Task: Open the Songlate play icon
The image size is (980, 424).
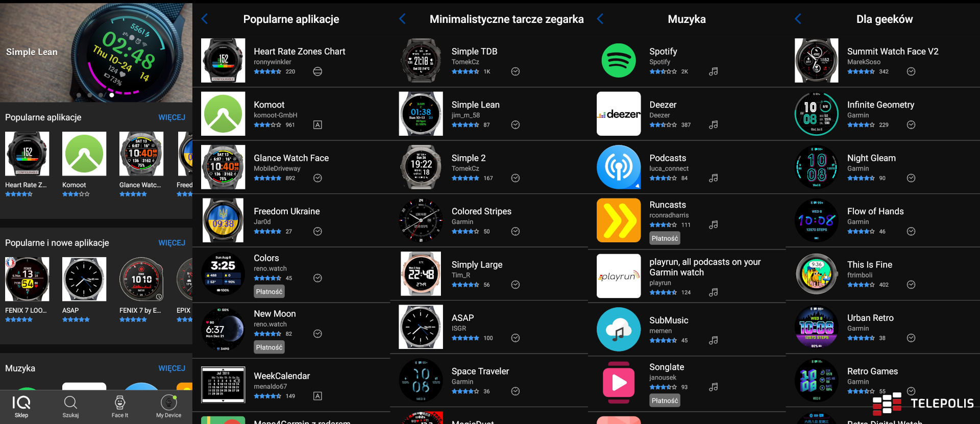Action: point(619,383)
